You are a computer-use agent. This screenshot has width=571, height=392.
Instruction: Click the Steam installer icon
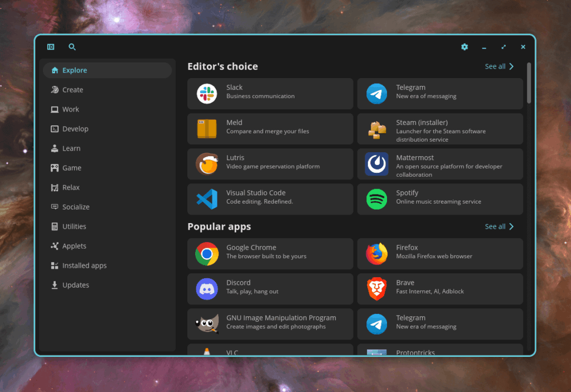(376, 130)
